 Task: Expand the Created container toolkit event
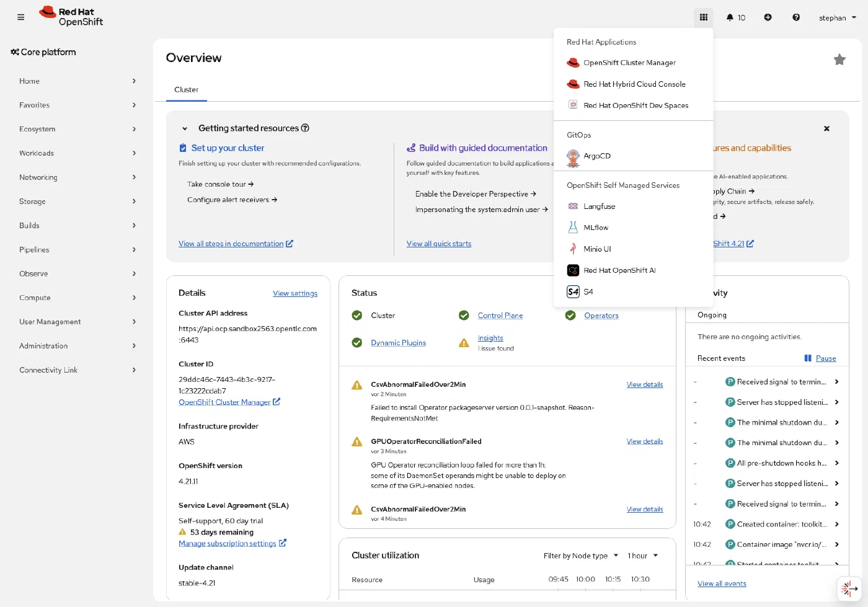pyautogui.click(x=836, y=524)
